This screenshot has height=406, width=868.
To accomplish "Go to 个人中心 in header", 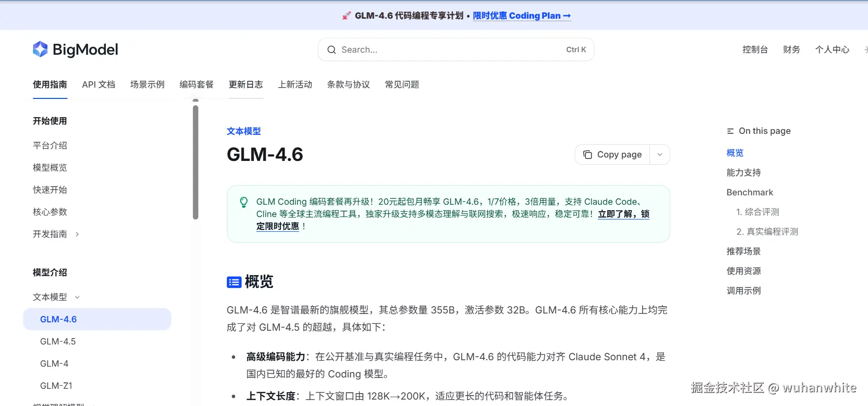I will (x=833, y=50).
